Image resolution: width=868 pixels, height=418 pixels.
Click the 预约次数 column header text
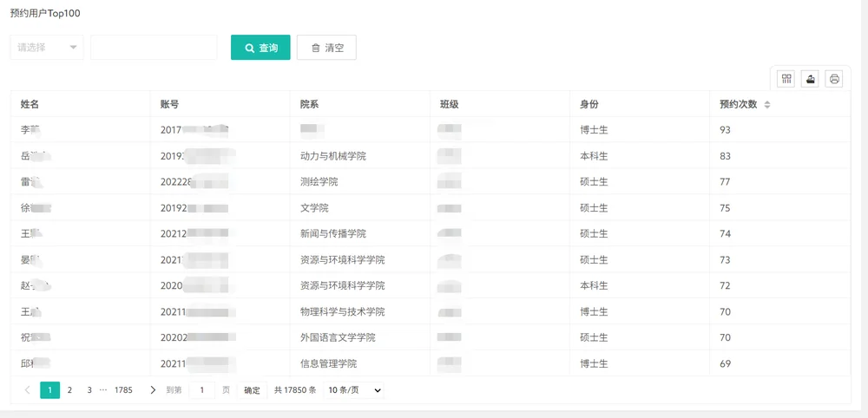[739, 104]
